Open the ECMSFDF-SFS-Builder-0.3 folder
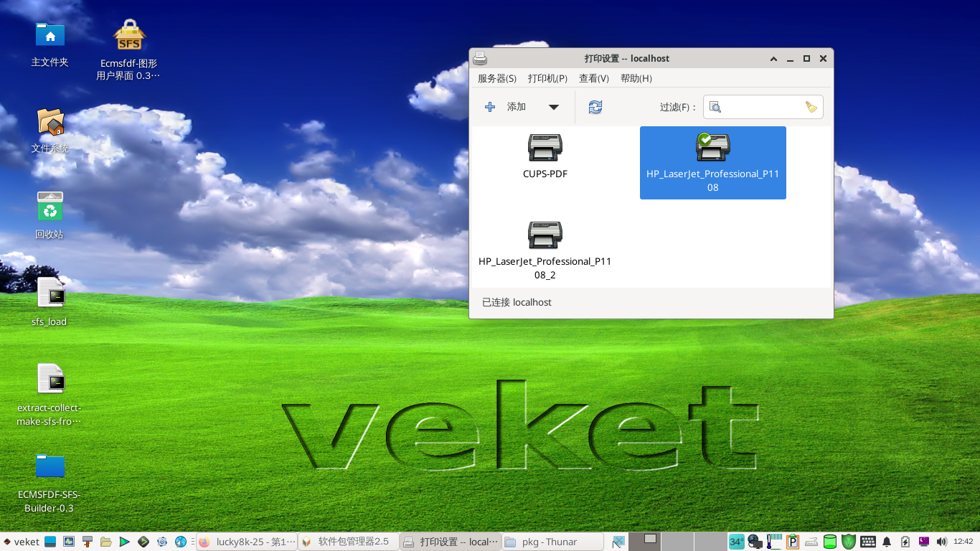980x551 pixels. (50, 483)
